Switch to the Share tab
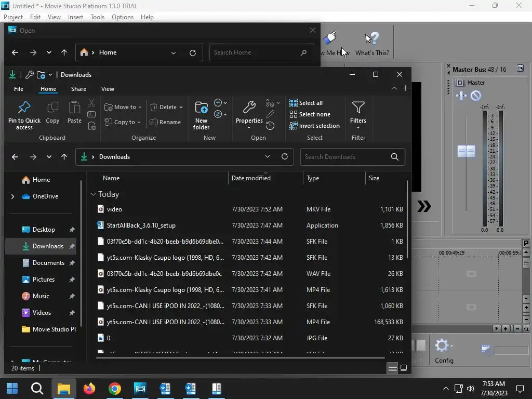Screen dimensions: 532x399 [x=78, y=89]
